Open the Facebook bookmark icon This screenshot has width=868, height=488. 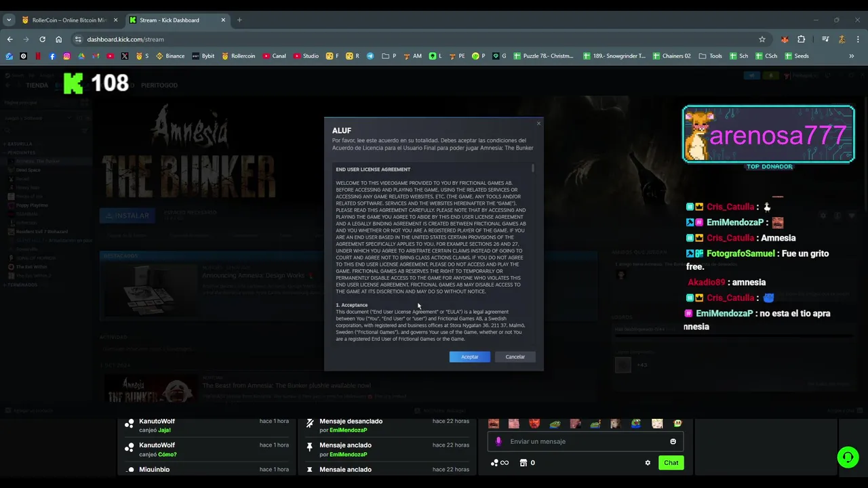pos(53,56)
